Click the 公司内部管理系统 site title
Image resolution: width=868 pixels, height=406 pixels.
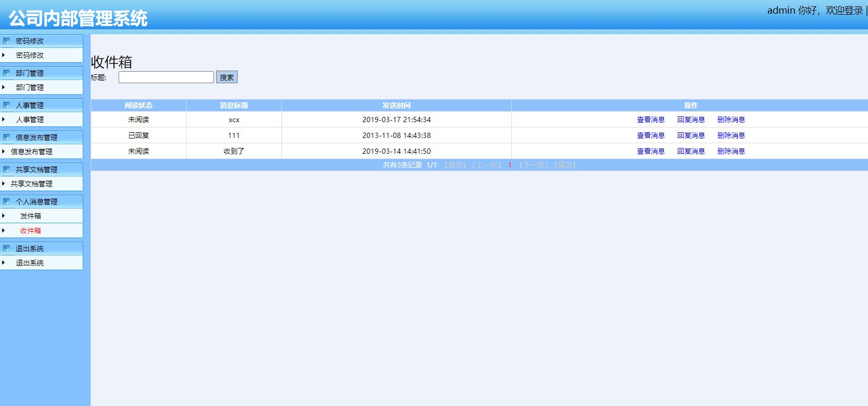point(78,18)
